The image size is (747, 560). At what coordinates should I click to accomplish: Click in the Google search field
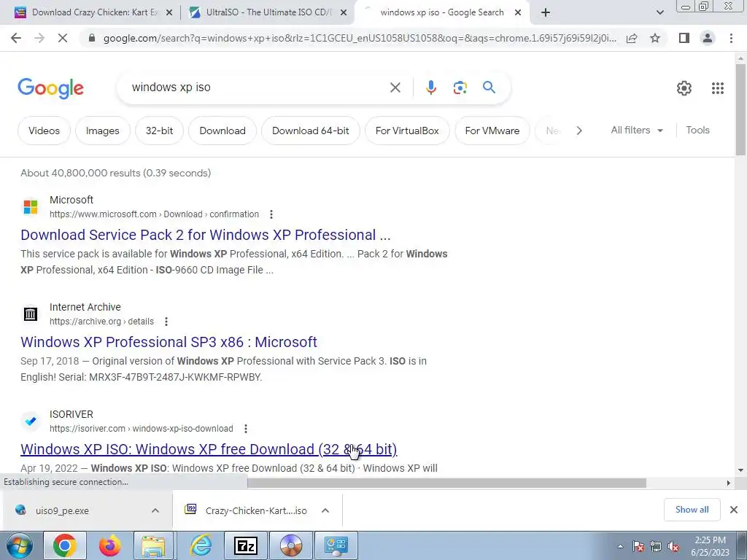pyautogui.click(x=258, y=87)
